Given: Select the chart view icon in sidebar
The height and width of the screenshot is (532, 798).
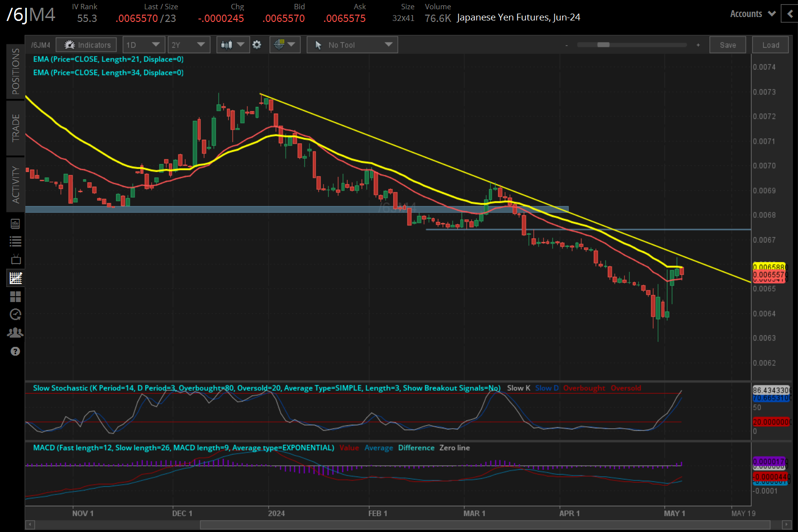Looking at the screenshot, I should click(16, 278).
